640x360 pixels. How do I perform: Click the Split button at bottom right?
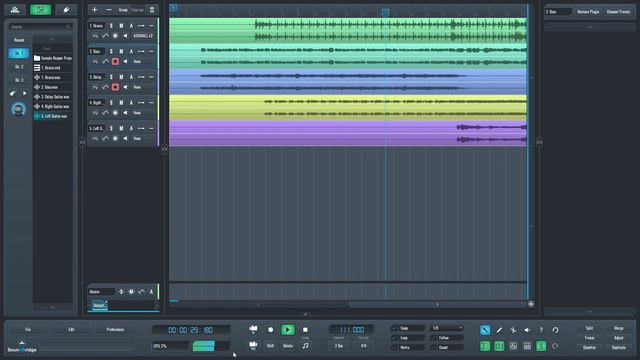(x=589, y=328)
